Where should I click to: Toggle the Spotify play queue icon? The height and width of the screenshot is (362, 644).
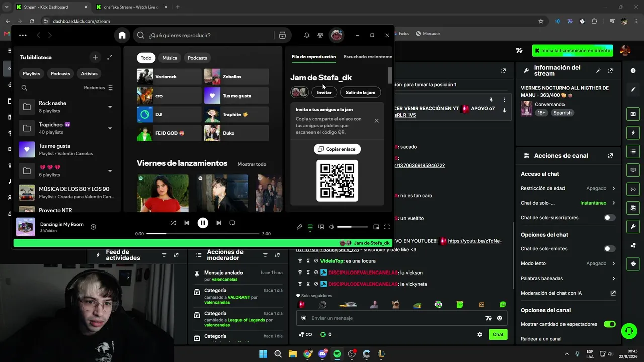point(310,227)
